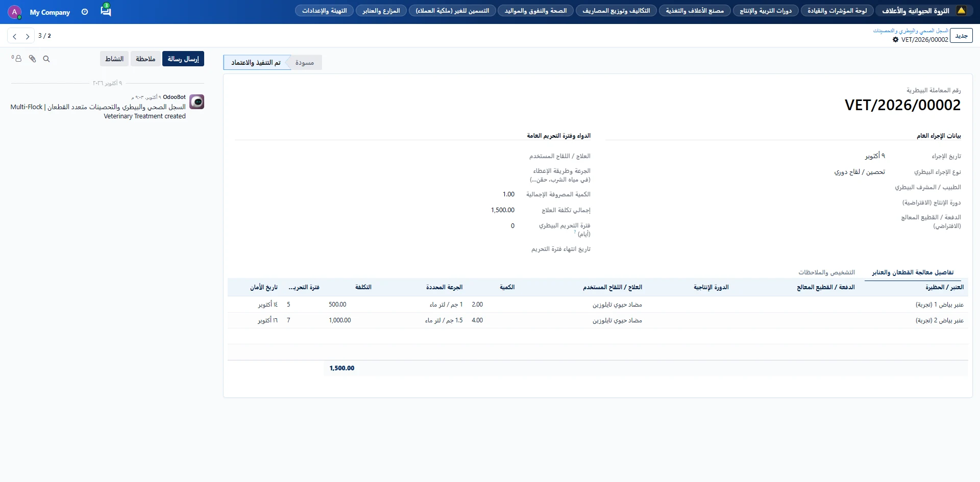980x482 pixels.
Task: Open the التسمين للغير (ملكية العملاء) menu
Action: point(452,11)
